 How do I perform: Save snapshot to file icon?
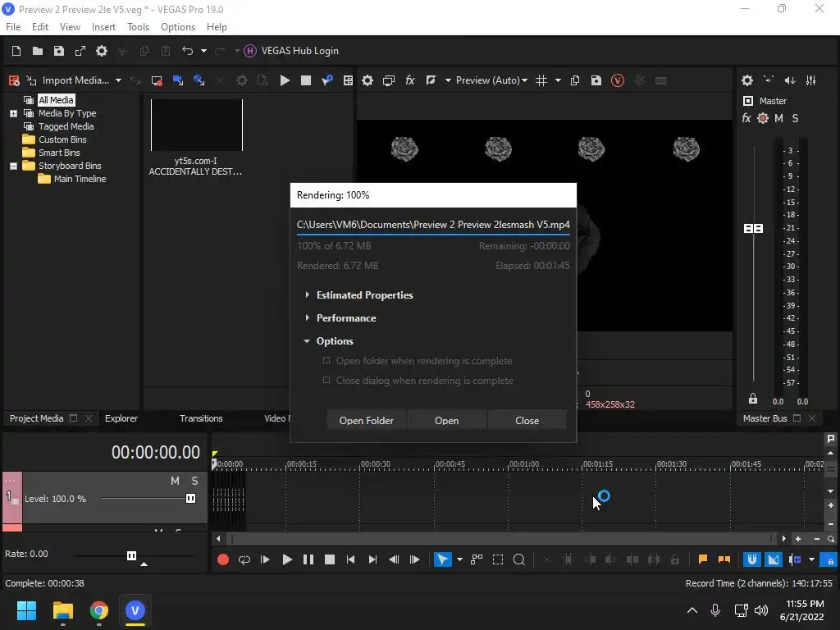tap(596, 80)
